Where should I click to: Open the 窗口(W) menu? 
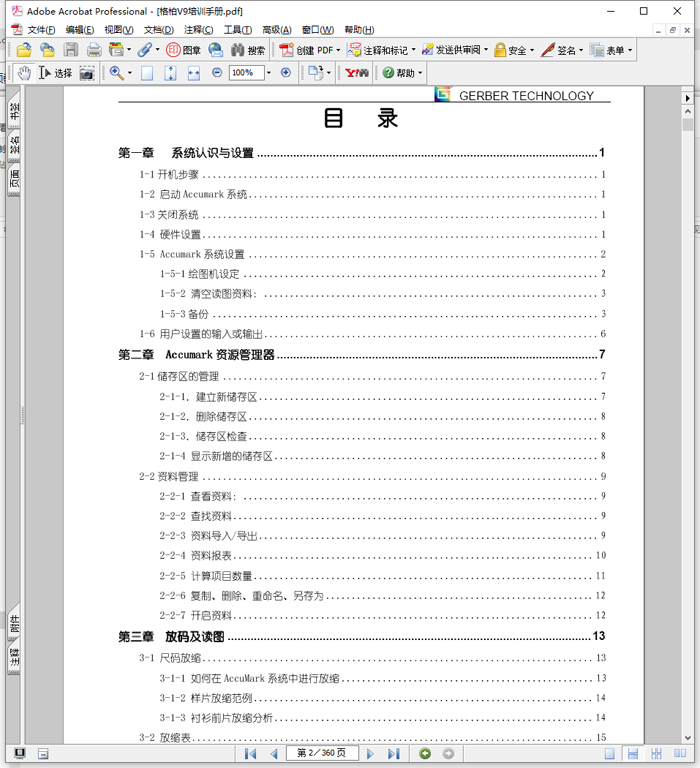tap(317, 30)
